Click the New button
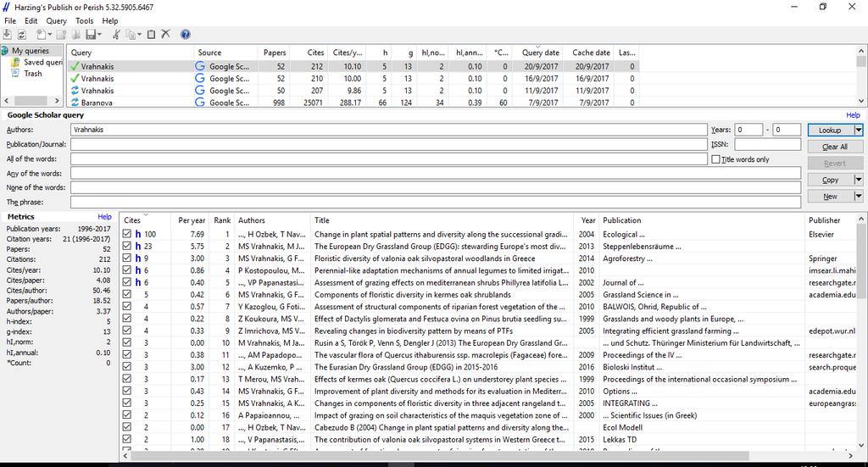 pyautogui.click(x=831, y=197)
